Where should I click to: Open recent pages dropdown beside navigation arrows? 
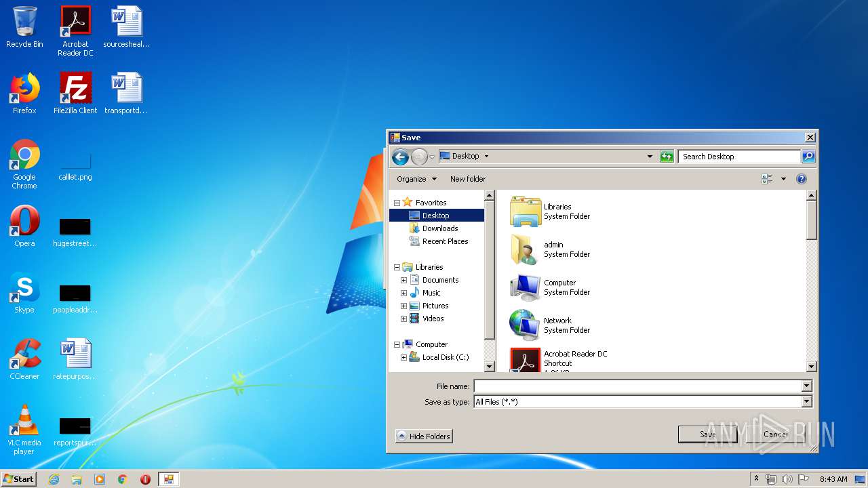pyautogui.click(x=432, y=157)
